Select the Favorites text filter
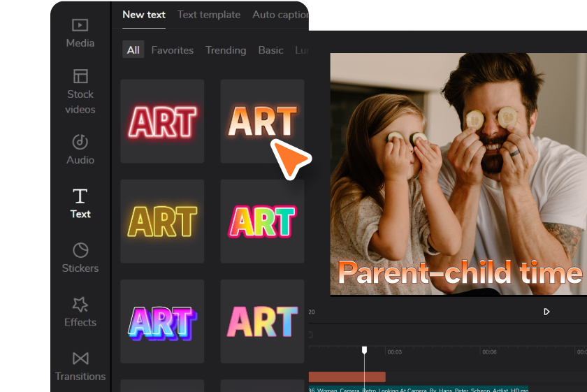 [172, 50]
